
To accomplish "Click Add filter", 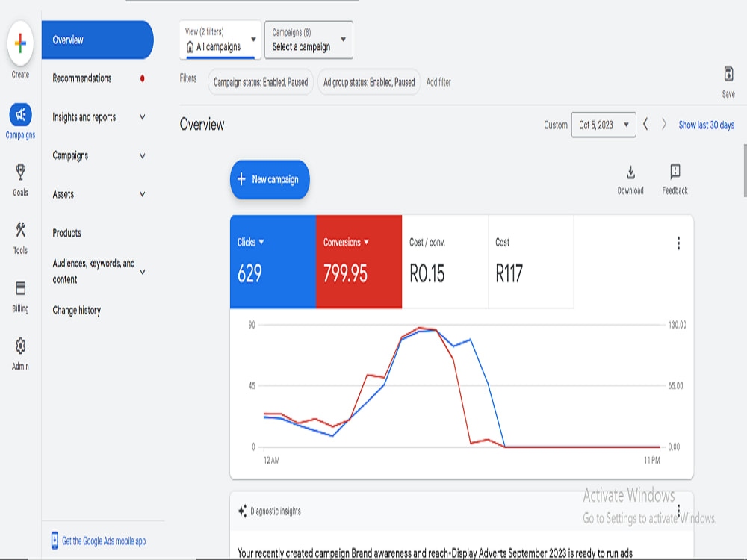I will click(x=438, y=82).
